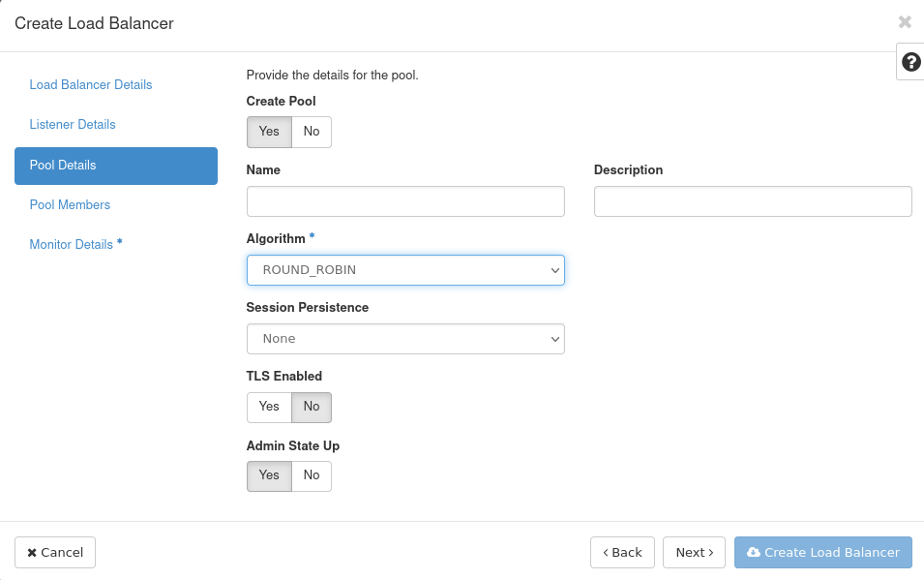
Task: Set Create Pool to No
Action: (312, 132)
